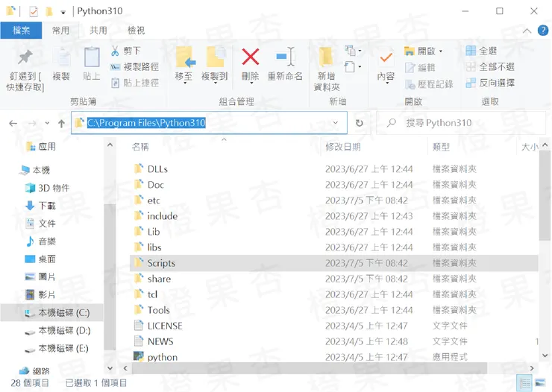
Task: Expand the Open (開啟) button dropdown arrow
Action: coord(441,51)
